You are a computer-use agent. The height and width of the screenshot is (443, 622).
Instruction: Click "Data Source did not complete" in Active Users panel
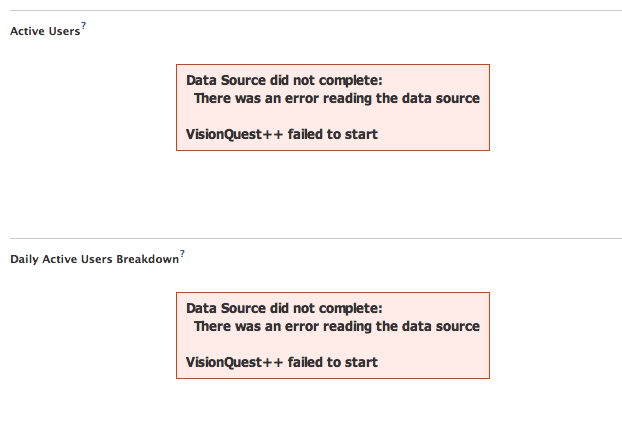(x=284, y=81)
